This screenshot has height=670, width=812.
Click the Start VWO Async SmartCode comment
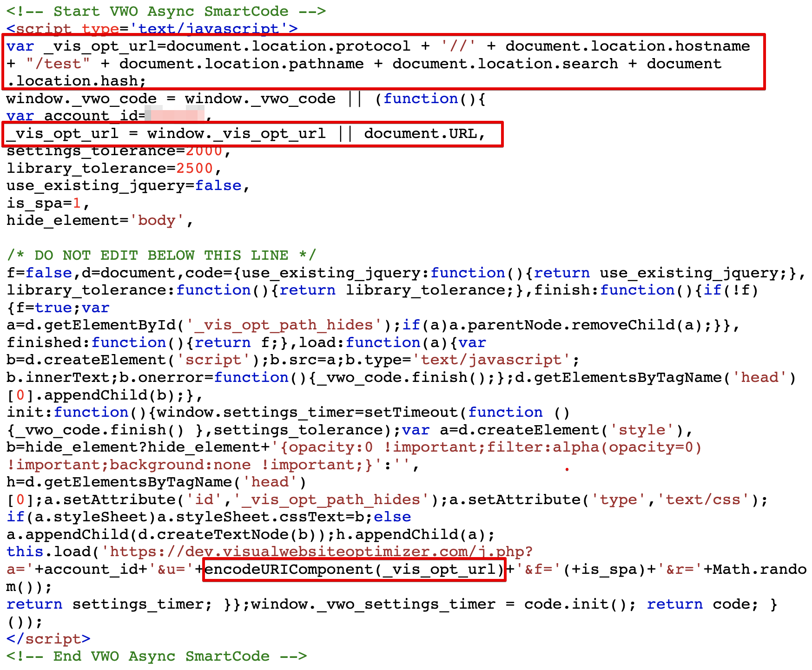point(166,11)
